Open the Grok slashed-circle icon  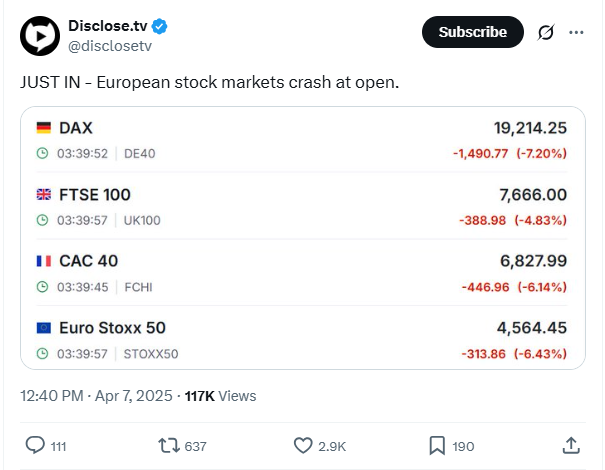546,32
